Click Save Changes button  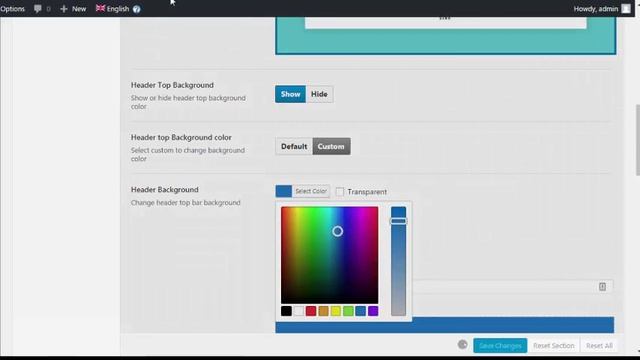[500, 345]
